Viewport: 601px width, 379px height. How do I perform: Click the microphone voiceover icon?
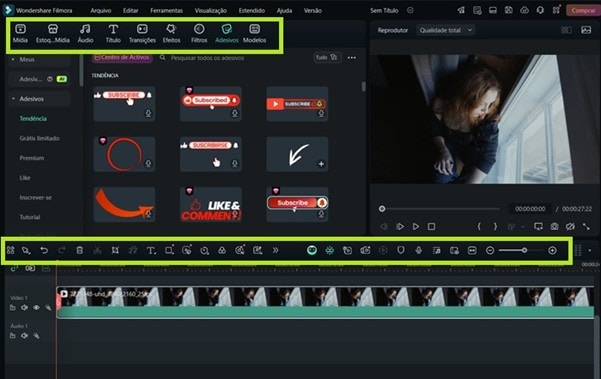(419, 250)
